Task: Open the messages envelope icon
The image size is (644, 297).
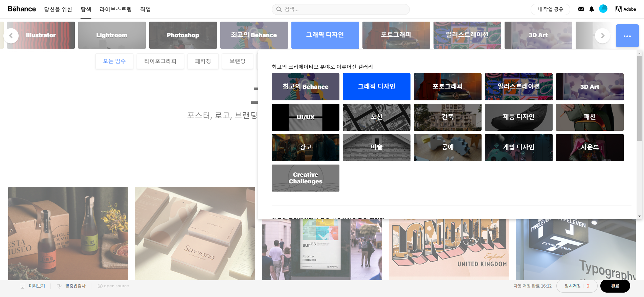Action: [581, 9]
